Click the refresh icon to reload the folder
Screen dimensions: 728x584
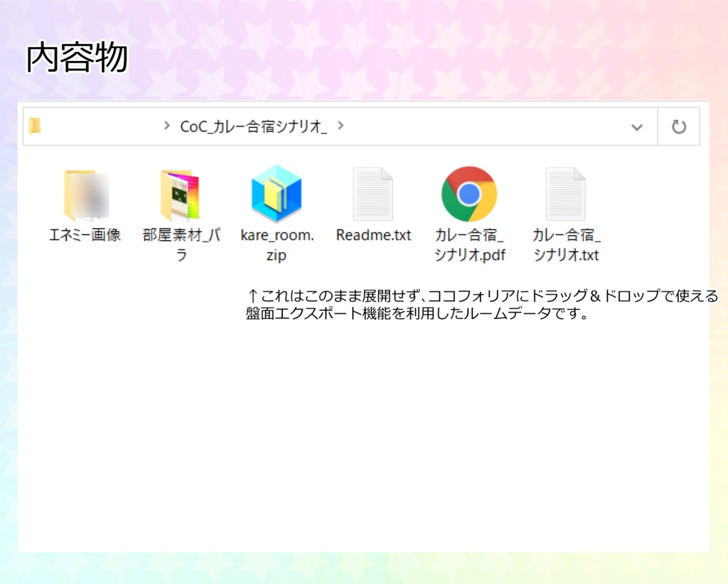(x=678, y=126)
